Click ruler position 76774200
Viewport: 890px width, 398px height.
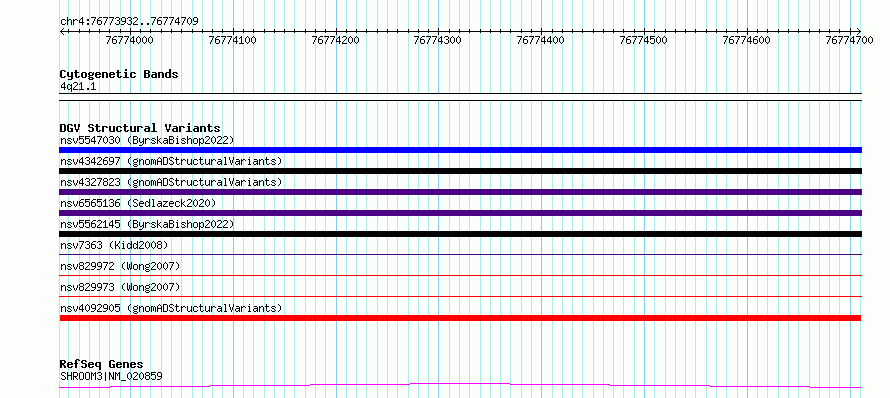335,40
